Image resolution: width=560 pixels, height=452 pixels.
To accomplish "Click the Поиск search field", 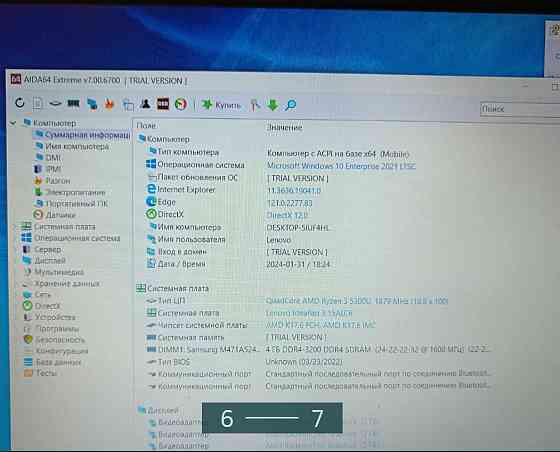I will [x=520, y=109].
